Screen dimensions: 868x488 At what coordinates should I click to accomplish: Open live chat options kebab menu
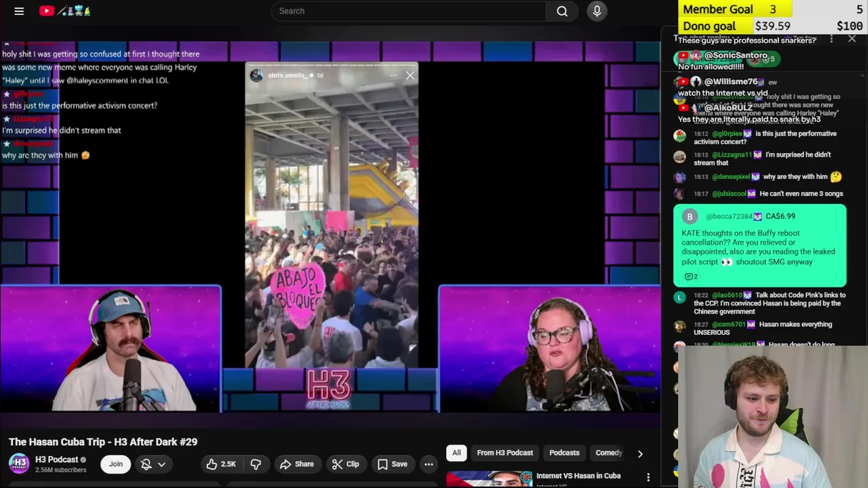[x=831, y=39]
